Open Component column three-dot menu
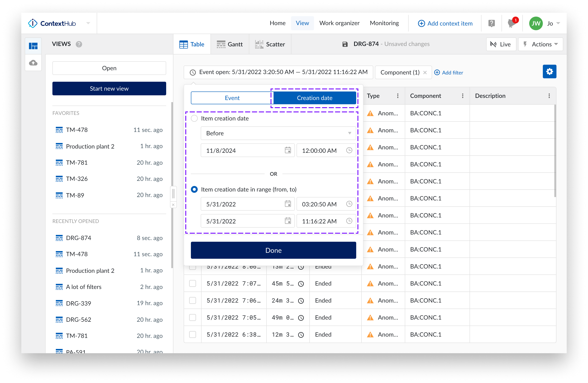This screenshot has height=383, width=588. [463, 96]
